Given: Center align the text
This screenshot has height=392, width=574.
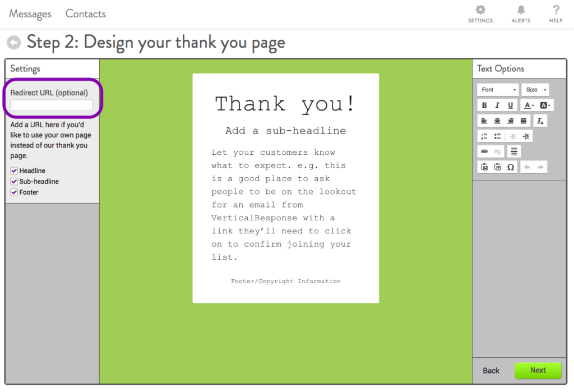Looking at the screenshot, I should 496,121.
